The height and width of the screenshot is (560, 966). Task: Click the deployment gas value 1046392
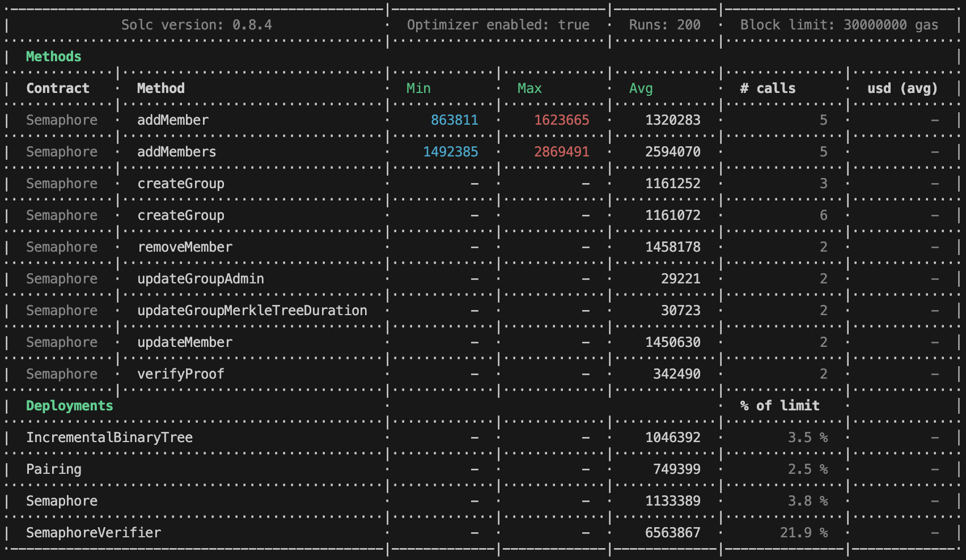[673, 438]
